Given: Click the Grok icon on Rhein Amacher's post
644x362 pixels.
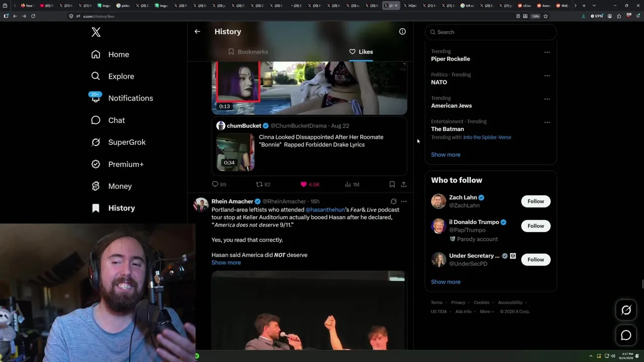Looking at the screenshot, I should pos(393,202).
